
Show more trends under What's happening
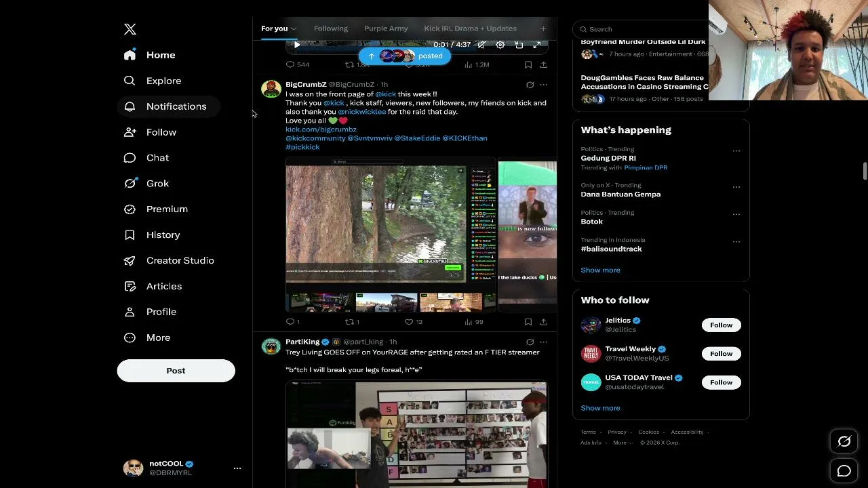point(600,270)
